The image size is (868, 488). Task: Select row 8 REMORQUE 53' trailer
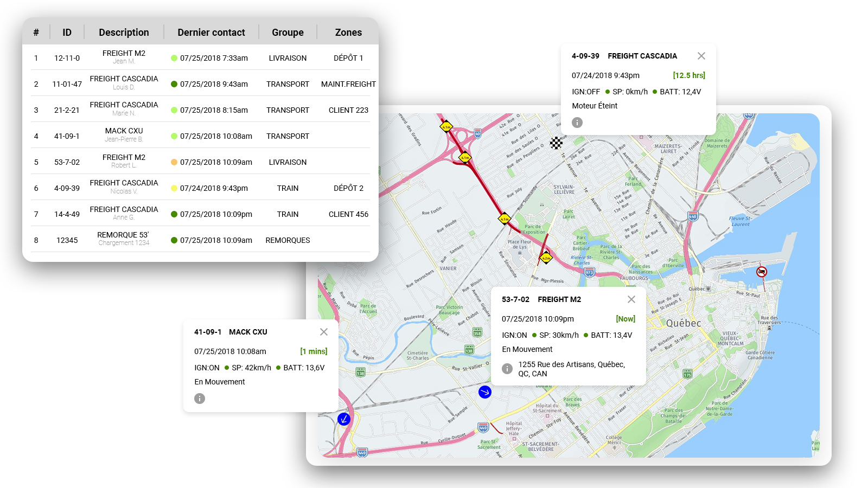(x=124, y=239)
